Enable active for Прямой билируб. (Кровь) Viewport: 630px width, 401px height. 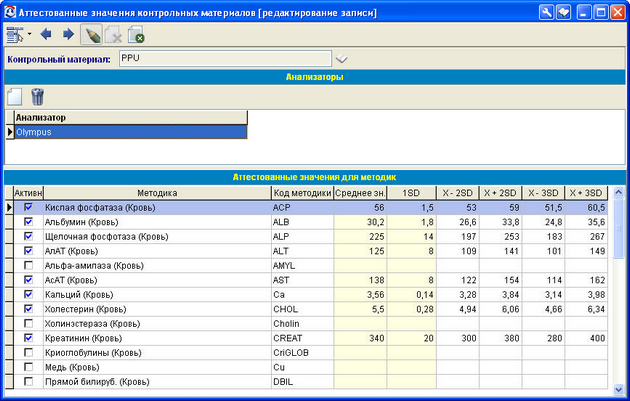click(28, 381)
